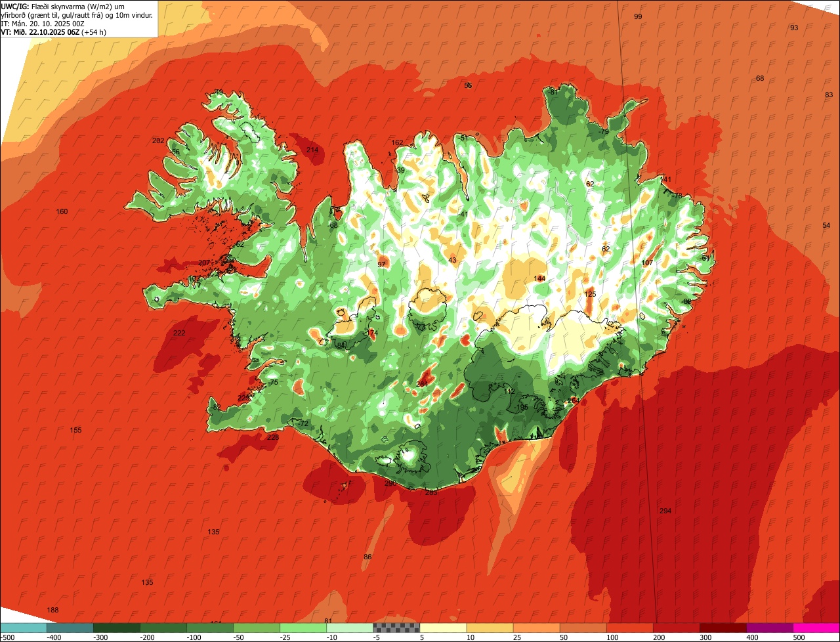The height and width of the screenshot is (642, 840).
Task: Click the map value '155' in the southwest sea
Action: coord(75,430)
